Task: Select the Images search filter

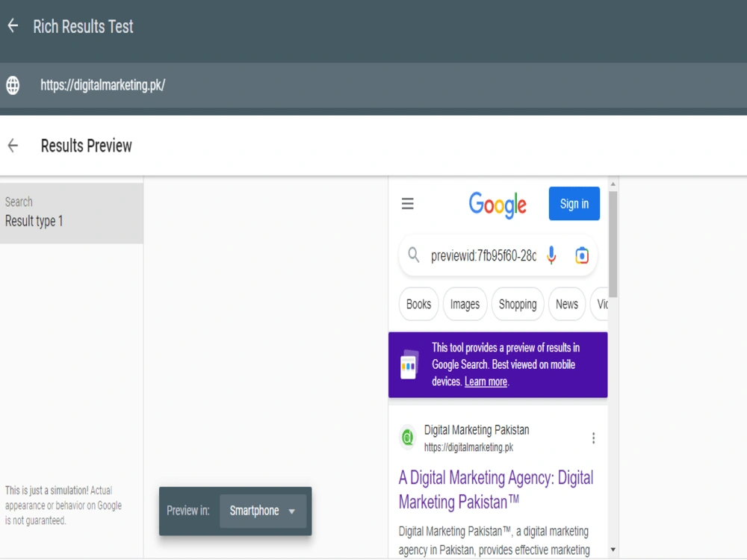Action: tap(465, 304)
